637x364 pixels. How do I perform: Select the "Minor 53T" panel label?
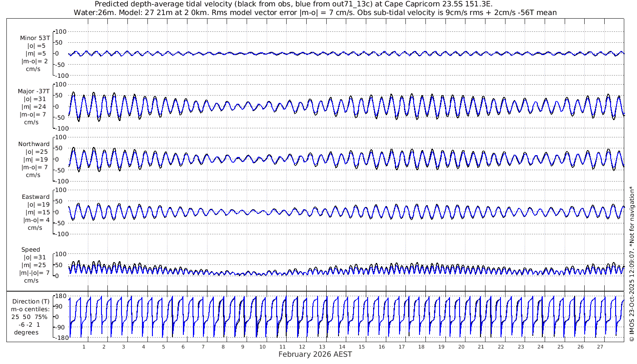click(x=35, y=38)
